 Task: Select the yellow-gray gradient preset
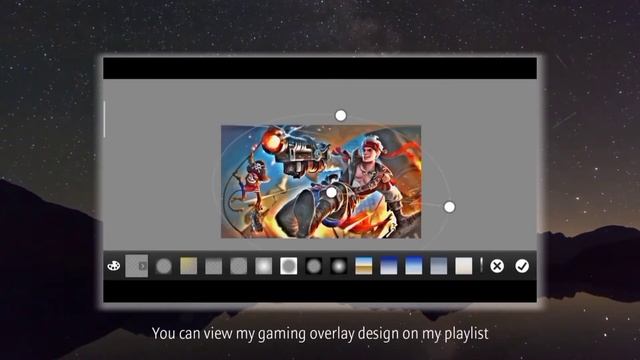(x=189, y=266)
